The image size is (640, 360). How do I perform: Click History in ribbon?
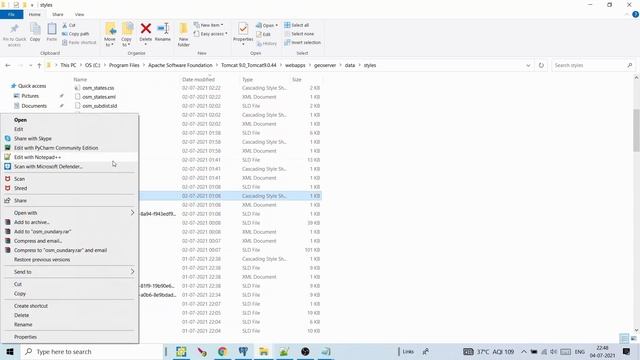point(267,43)
